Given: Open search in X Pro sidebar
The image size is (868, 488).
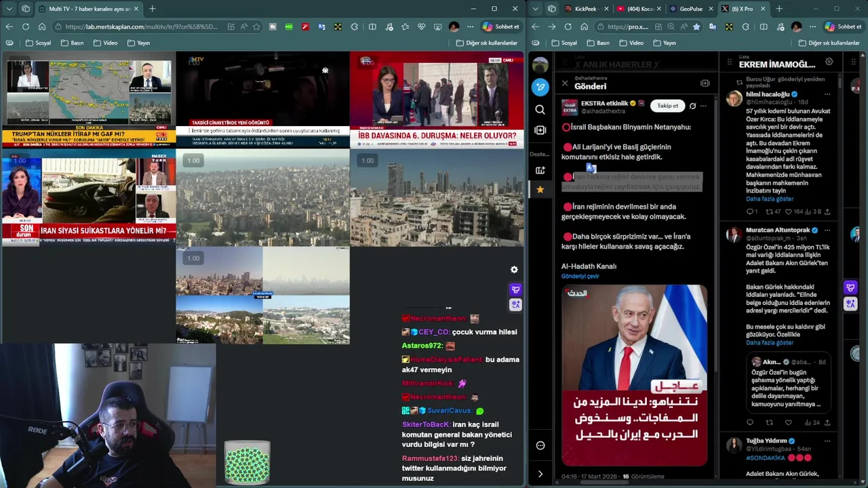Looking at the screenshot, I should tap(540, 109).
